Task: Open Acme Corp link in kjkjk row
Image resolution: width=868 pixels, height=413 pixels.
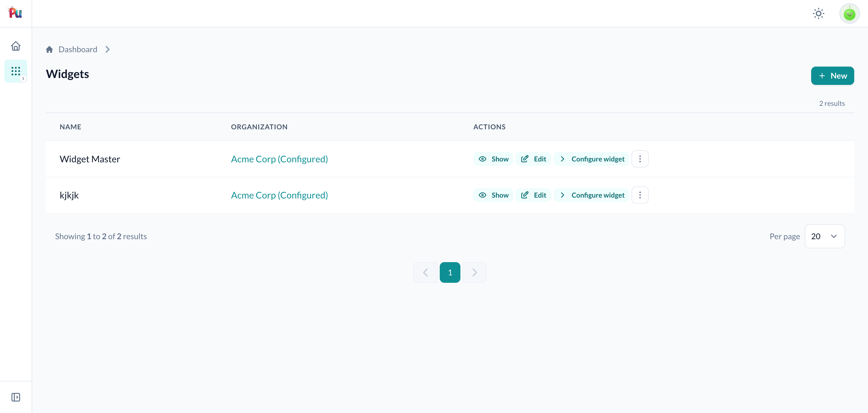Action: [x=279, y=195]
